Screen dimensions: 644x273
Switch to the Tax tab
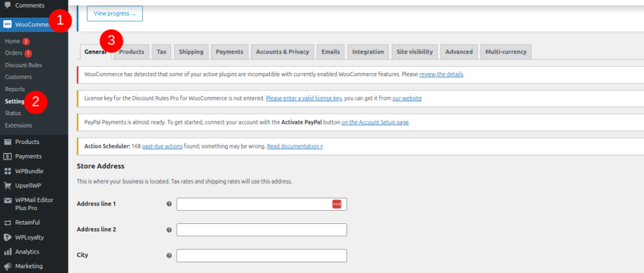[x=162, y=52]
